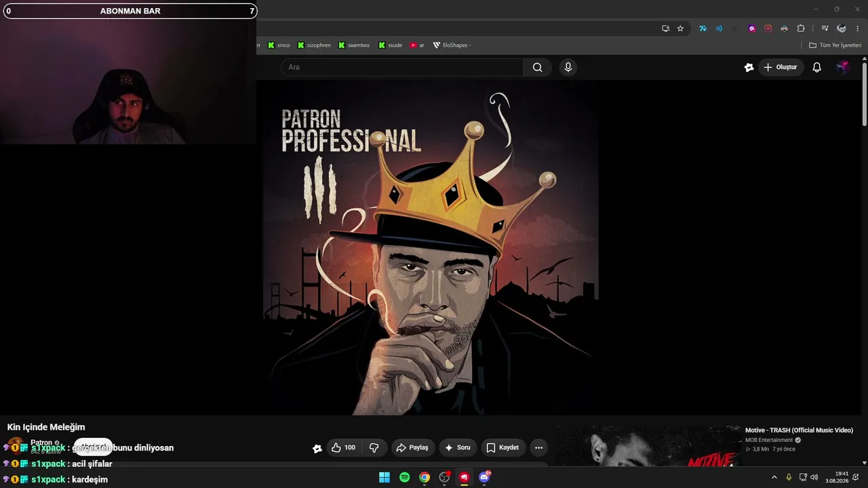Click the ABONMAN BAR overlay label
This screenshot has height=488, width=868.
(x=130, y=11)
